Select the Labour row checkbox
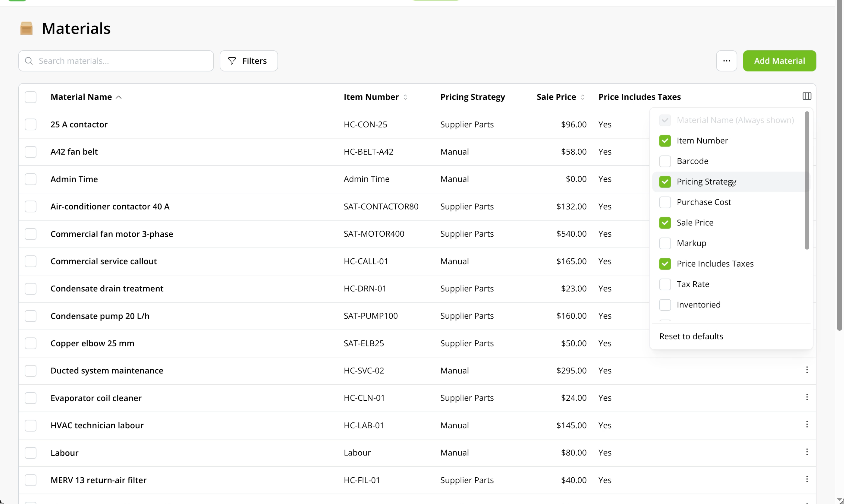 [x=31, y=453]
